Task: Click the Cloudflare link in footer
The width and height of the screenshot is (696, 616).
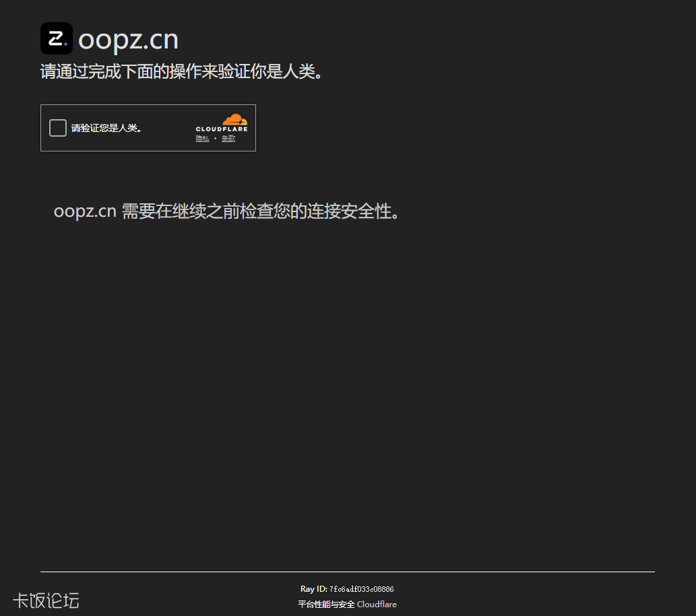Action: click(x=377, y=604)
